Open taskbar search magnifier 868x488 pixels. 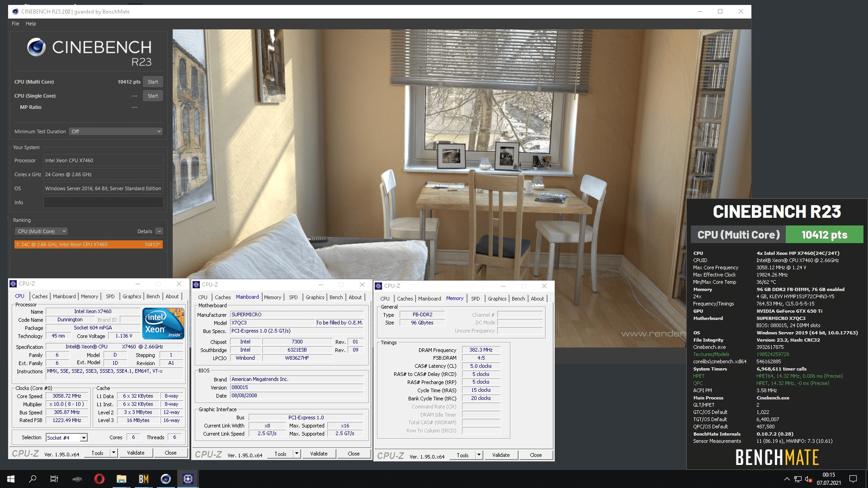click(x=33, y=479)
